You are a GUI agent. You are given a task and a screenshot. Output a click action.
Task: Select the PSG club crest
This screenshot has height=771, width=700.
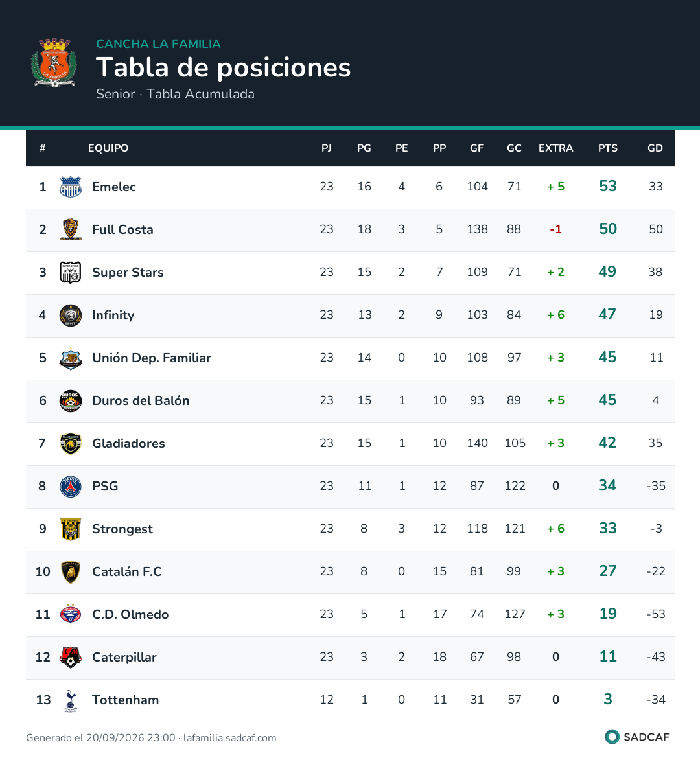[x=71, y=487]
